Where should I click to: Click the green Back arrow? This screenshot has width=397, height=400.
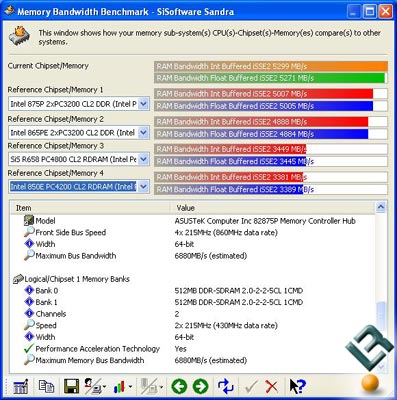179,387
